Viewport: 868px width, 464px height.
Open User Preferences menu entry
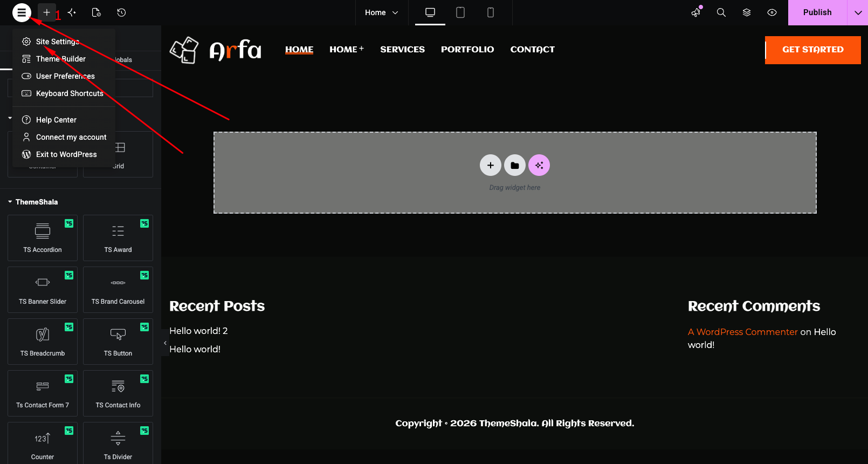tap(64, 76)
